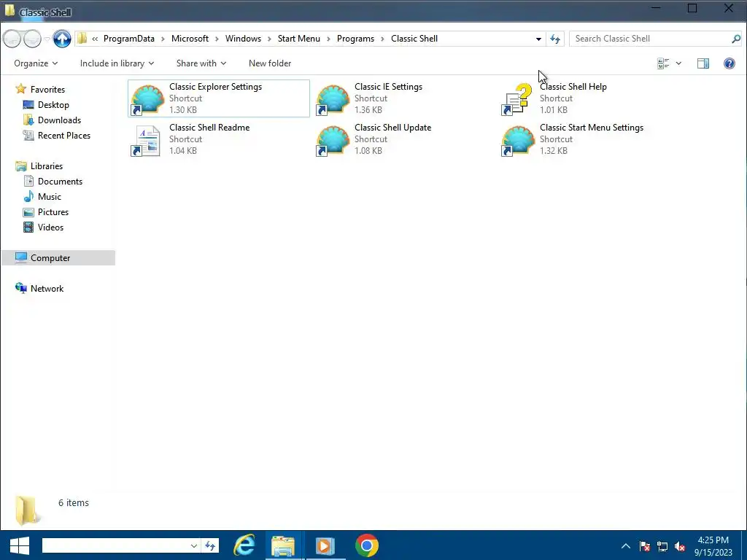Expand the hidden breadcrumb path chevrons
The width and height of the screenshot is (747, 560).
click(x=95, y=39)
